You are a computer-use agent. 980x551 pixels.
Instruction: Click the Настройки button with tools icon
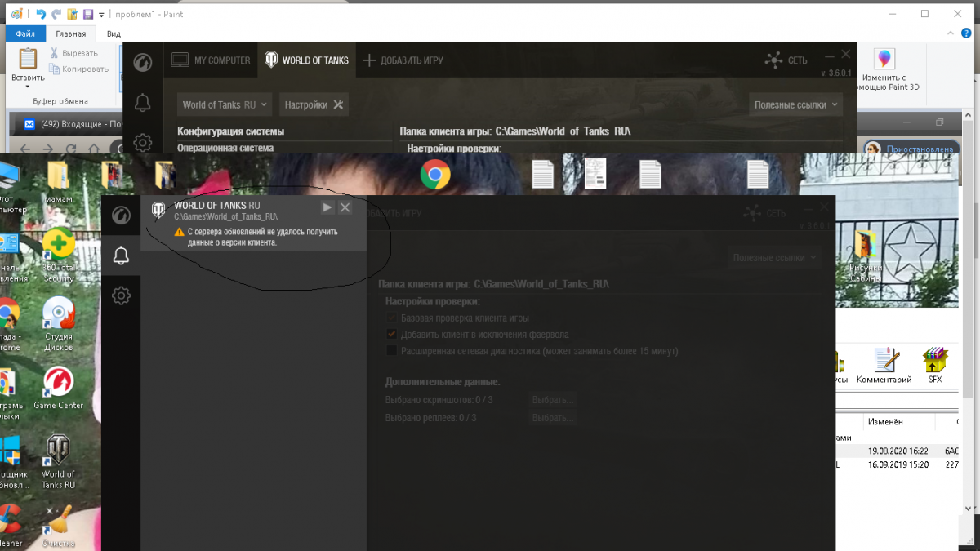314,104
